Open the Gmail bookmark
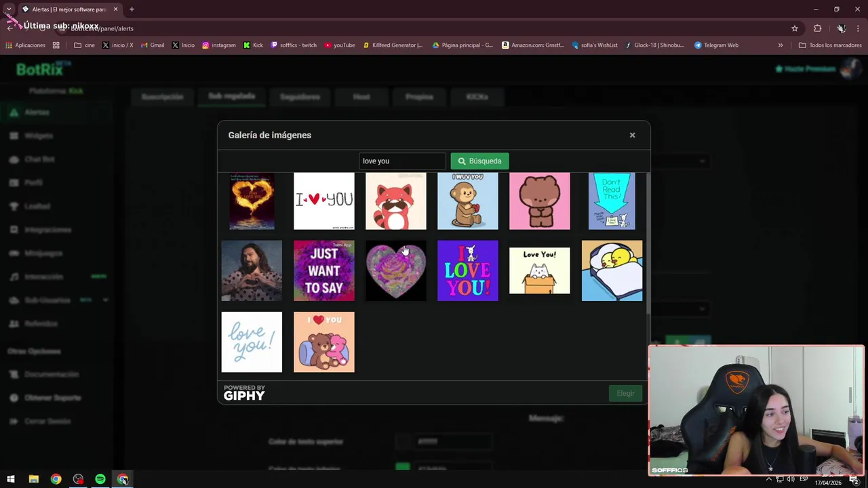Viewport: 868px width, 488px height. pyautogui.click(x=152, y=45)
